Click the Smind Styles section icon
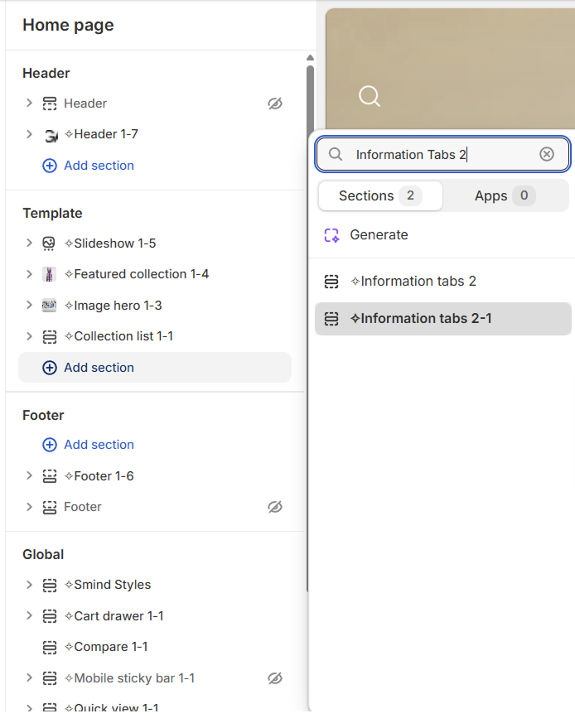 tap(50, 585)
